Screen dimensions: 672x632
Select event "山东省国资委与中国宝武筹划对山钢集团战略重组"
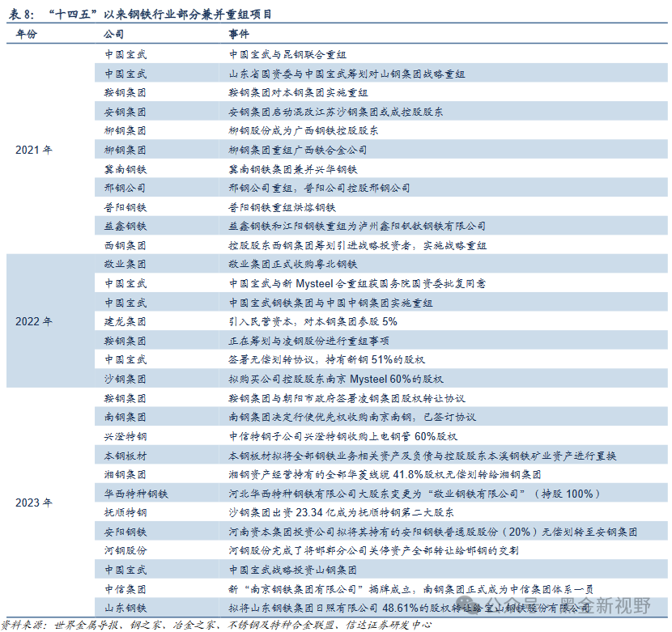pos(347,74)
